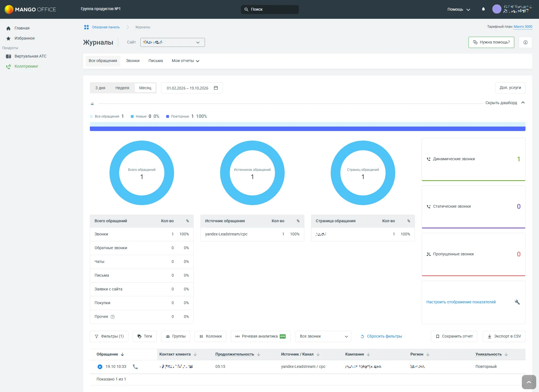Click the small chart icon above dashboard

[92, 104]
